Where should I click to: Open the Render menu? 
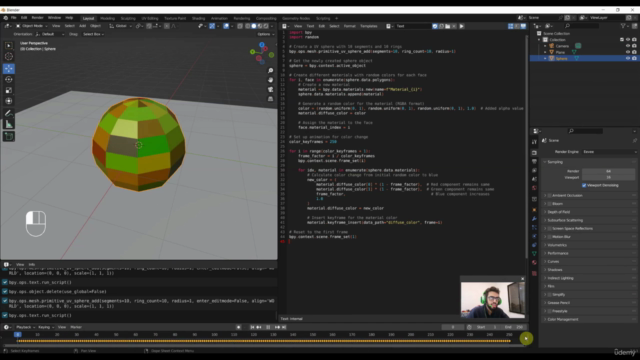tap(37, 18)
